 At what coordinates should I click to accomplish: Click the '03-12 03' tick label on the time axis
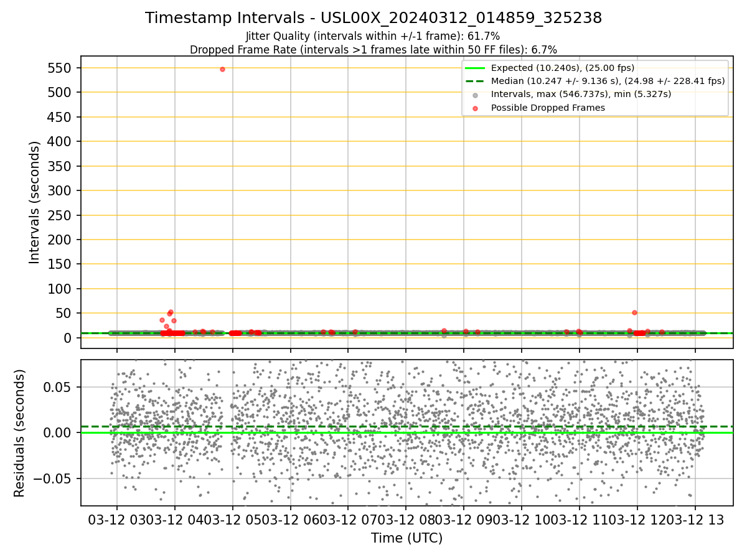pyautogui.click(x=116, y=520)
